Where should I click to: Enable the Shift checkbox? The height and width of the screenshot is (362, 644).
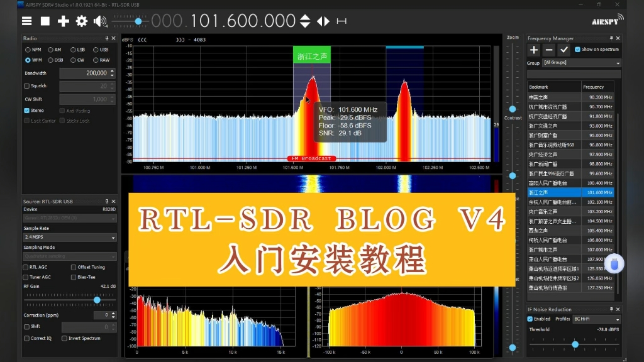click(26, 327)
